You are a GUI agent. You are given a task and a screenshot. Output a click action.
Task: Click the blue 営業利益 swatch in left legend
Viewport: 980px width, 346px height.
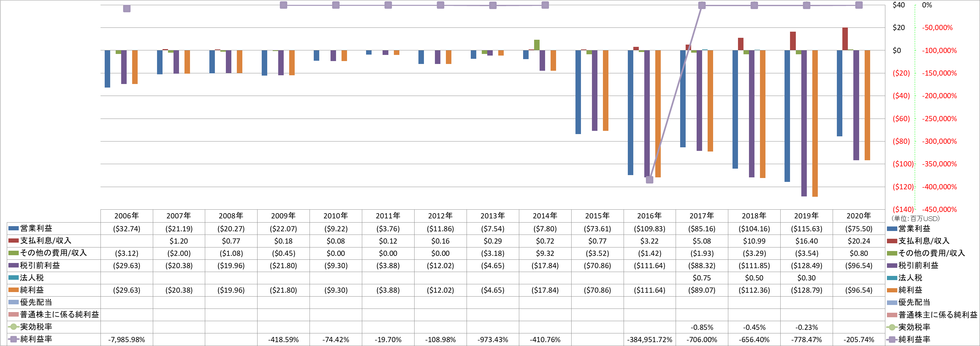coord(13,228)
